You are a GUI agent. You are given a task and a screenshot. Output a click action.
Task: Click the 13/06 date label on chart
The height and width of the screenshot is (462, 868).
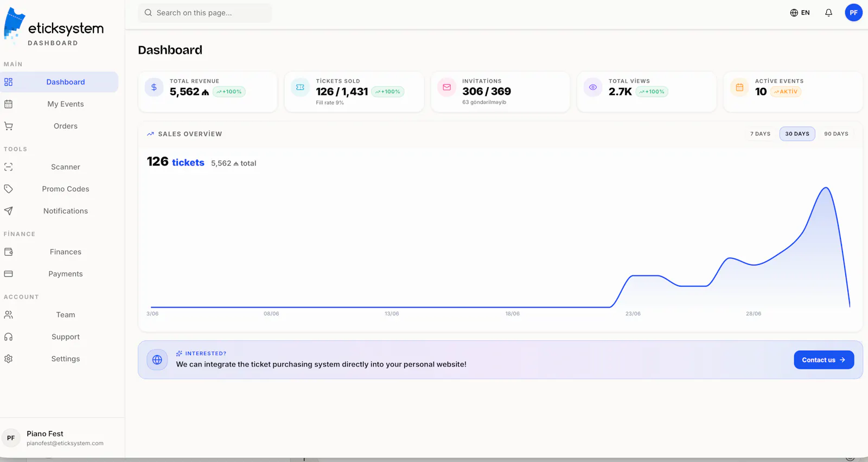392,314
